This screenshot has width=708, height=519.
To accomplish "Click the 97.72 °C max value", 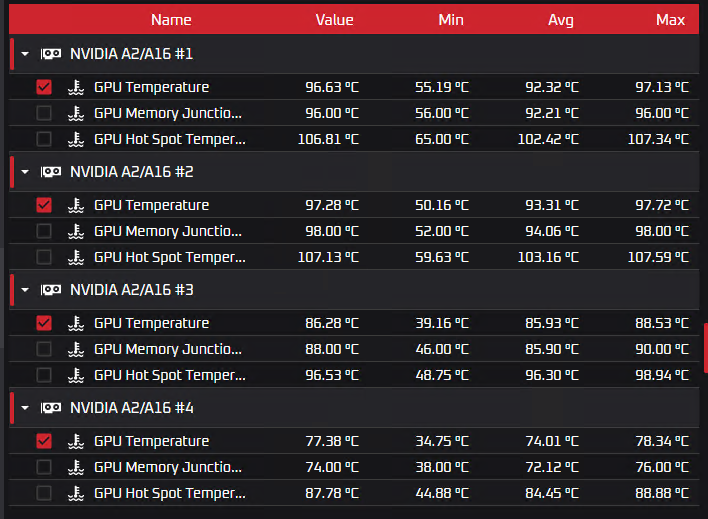I will click(662, 205).
